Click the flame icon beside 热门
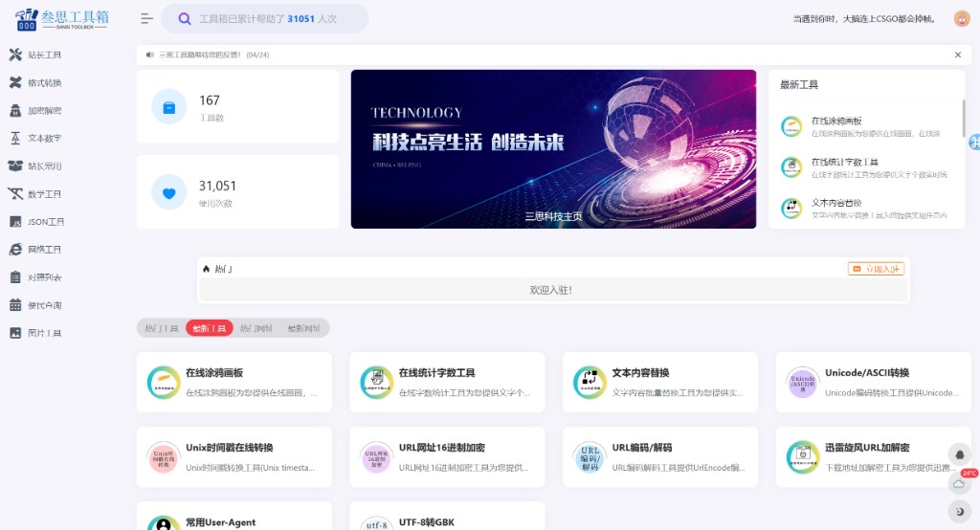Viewport: 980px width, 530px height. 207,269
